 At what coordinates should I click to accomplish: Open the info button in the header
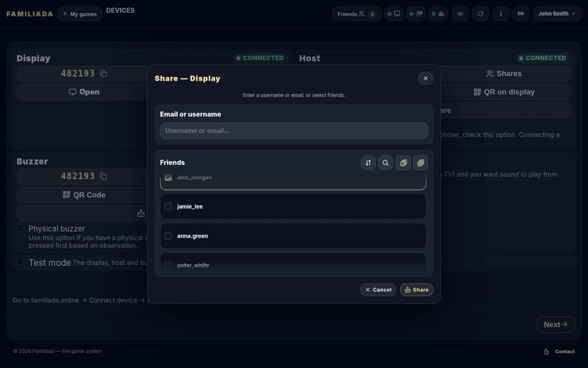tap(501, 14)
